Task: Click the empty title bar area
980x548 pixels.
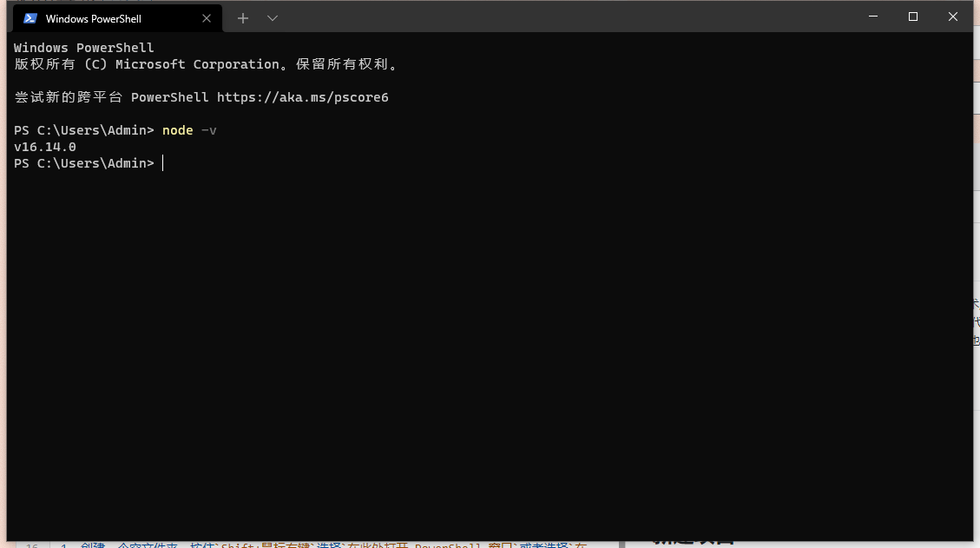Action: click(x=564, y=17)
